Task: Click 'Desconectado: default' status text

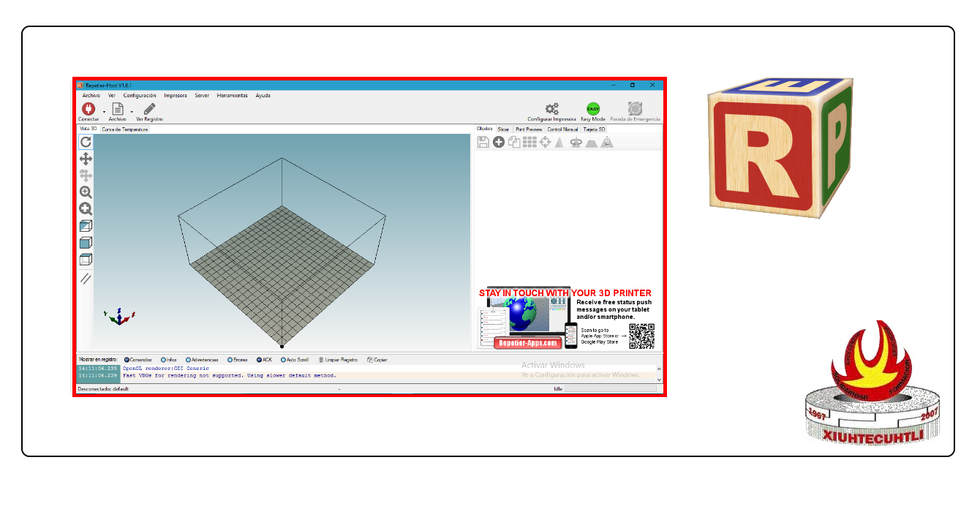Action: click(103, 389)
